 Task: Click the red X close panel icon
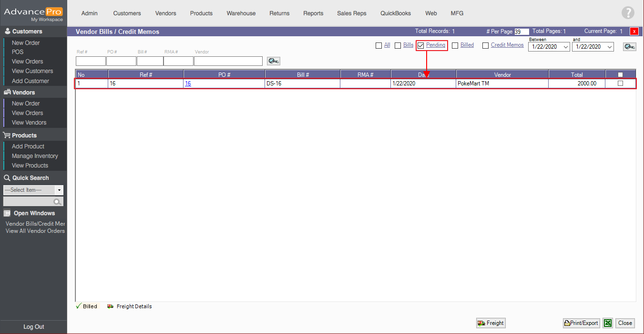point(634,31)
